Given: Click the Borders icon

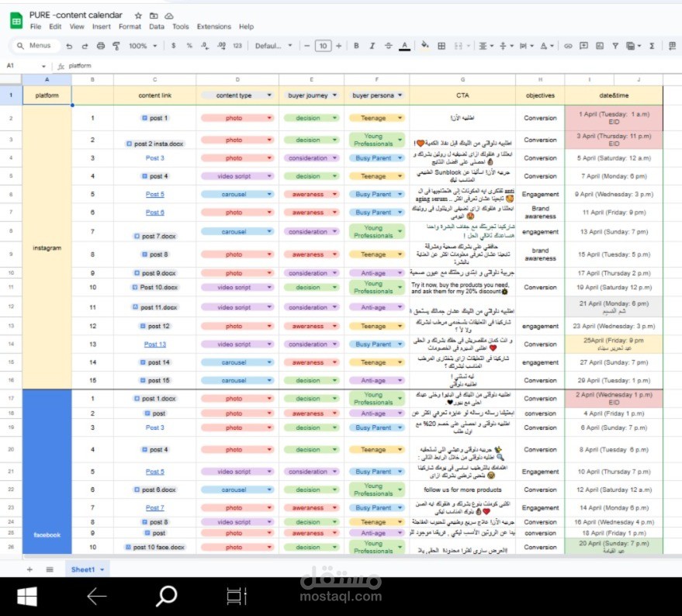Looking at the screenshot, I should (441, 46).
